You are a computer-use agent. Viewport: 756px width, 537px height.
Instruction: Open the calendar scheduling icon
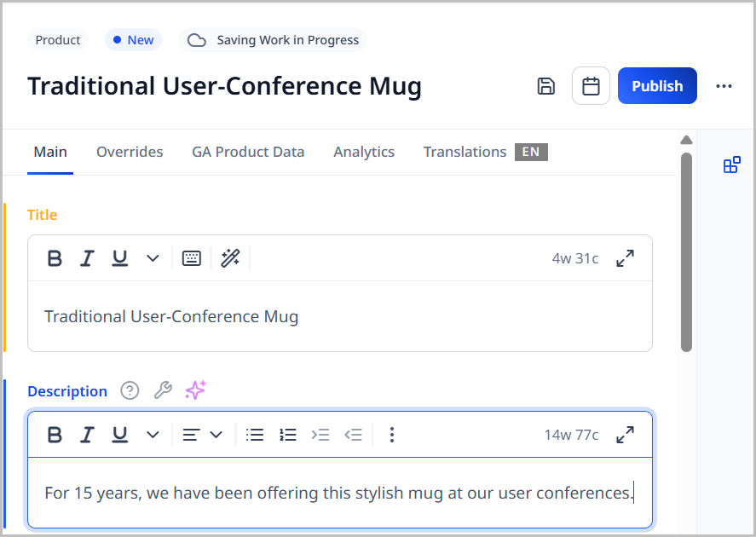pos(591,85)
